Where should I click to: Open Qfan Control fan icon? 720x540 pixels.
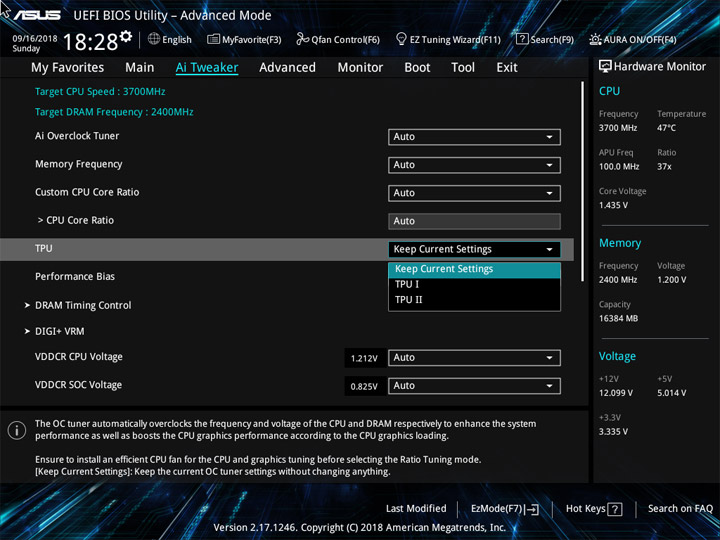[302, 39]
